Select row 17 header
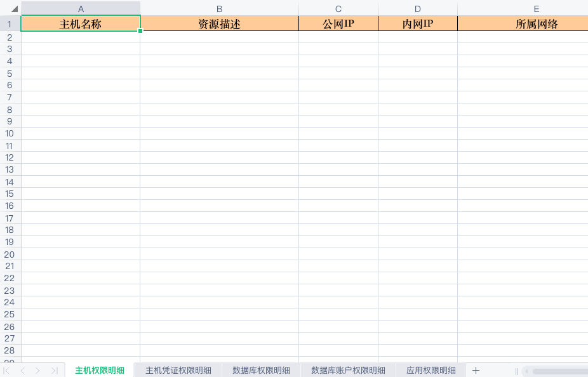The height and width of the screenshot is (377, 588). pos(10,218)
